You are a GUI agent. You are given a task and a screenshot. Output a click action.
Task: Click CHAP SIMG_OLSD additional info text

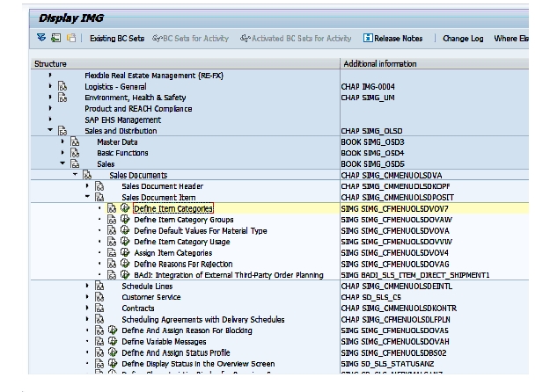371,131
